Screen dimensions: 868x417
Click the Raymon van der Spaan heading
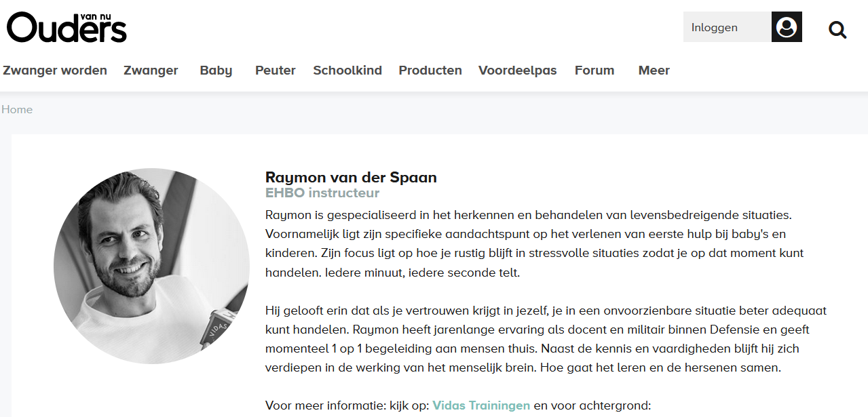[351, 178]
